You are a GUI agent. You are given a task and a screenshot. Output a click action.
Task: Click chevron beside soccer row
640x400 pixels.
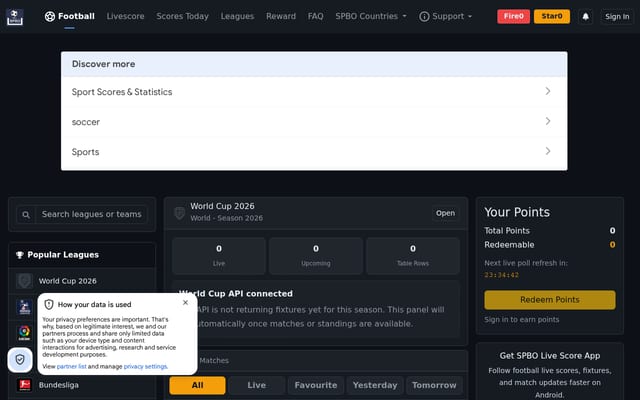[x=548, y=121]
